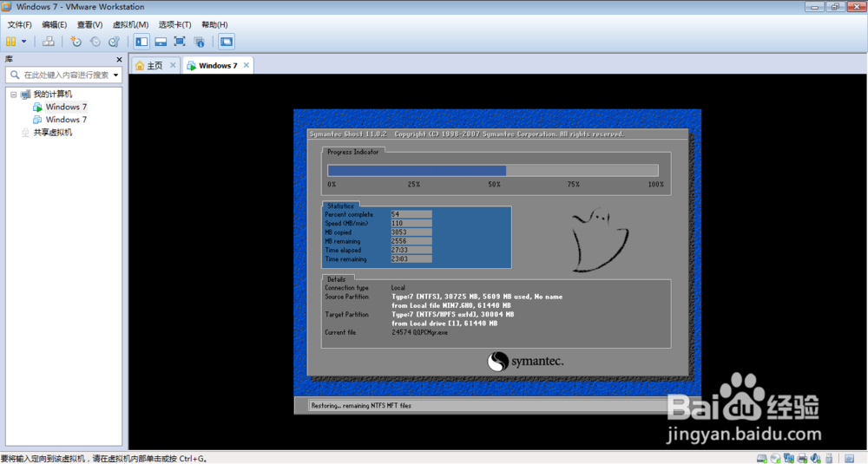The height and width of the screenshot is (464, 868).
Task: Click the hard disk status icon
Action: [762, 459]
